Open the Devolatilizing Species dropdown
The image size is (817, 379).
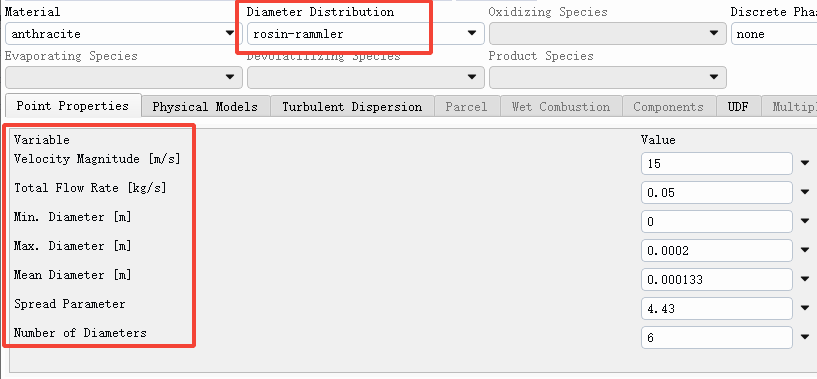pyautogui.click(x=365, y=78)
